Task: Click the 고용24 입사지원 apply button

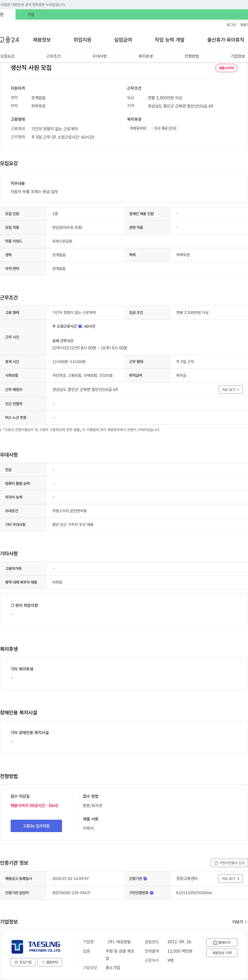Action: point(36,826)
